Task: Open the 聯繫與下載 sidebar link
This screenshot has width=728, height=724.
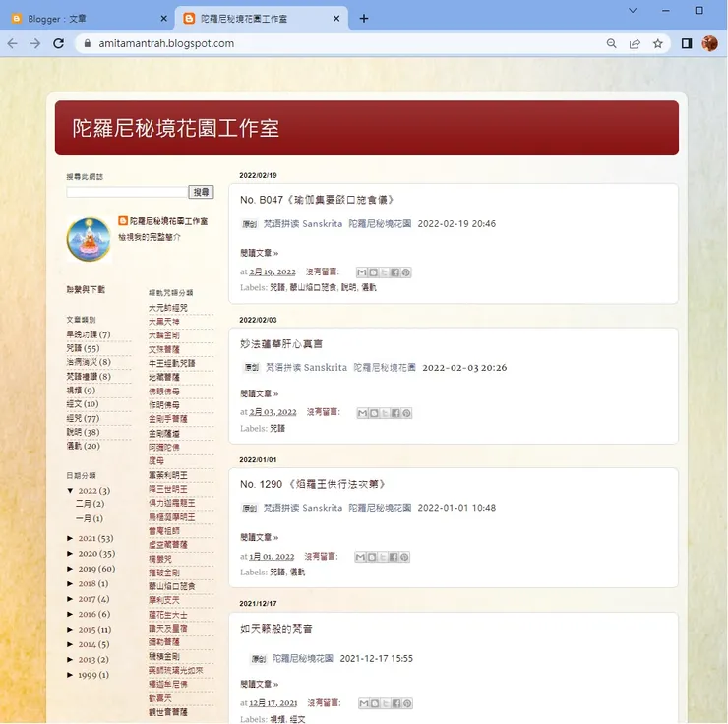Action: (x=86, y=289)
